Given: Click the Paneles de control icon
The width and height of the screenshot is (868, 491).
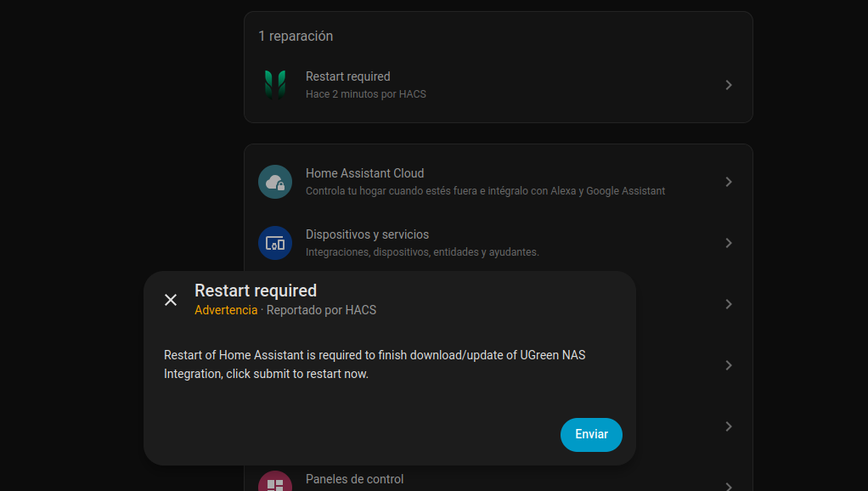Looking at the screenshot, I should point(274,485).
